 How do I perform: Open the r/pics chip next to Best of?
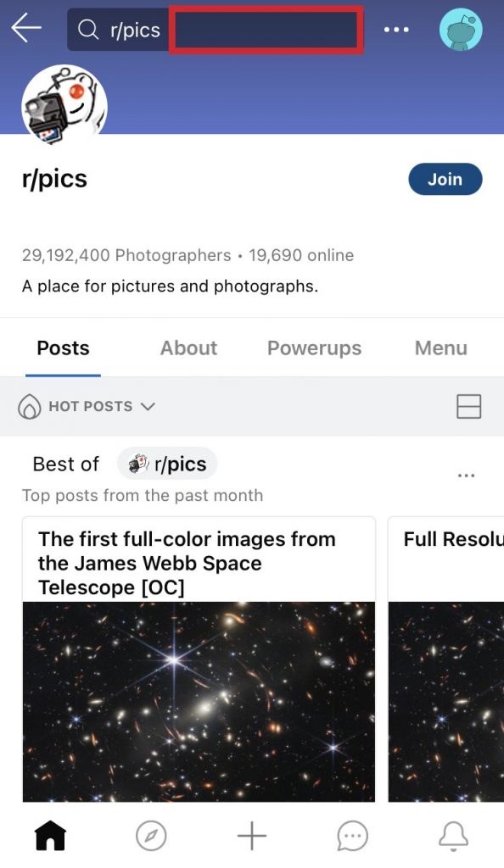click(167, 464)
